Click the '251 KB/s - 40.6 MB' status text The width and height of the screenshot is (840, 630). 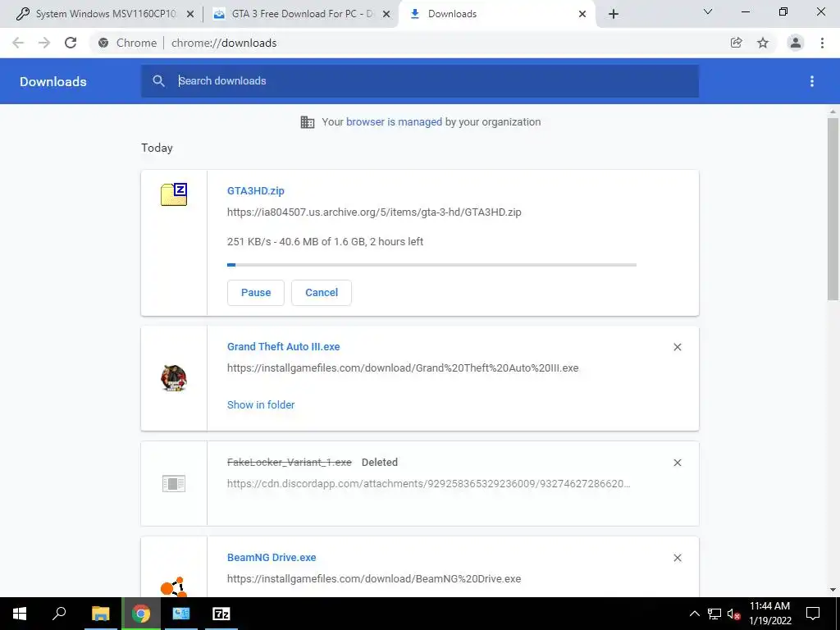(325, 242)
